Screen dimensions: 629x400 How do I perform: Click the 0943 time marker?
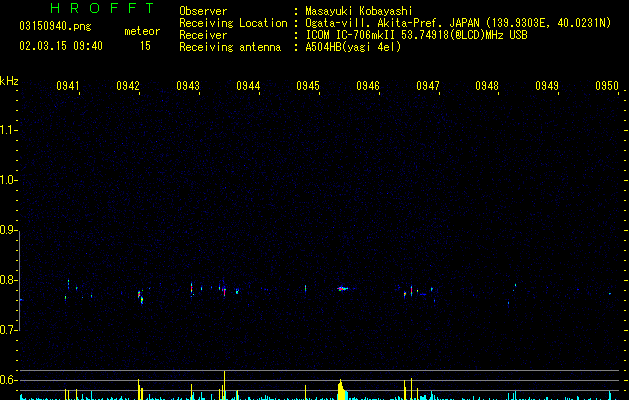(188, 85)
